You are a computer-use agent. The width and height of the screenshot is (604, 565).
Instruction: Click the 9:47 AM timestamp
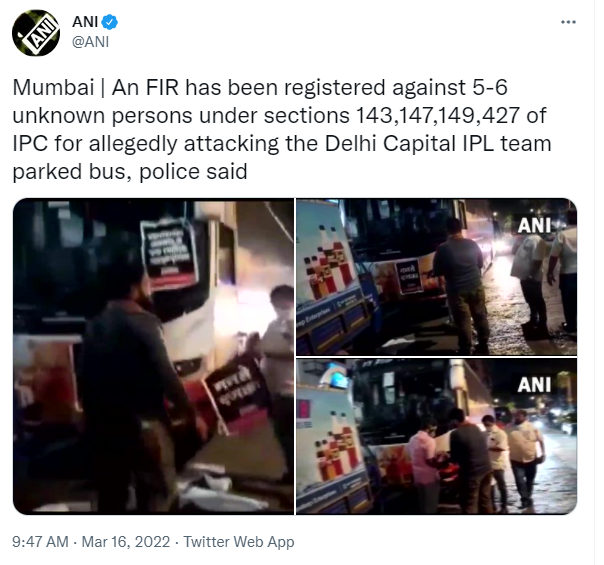(40, 542)
